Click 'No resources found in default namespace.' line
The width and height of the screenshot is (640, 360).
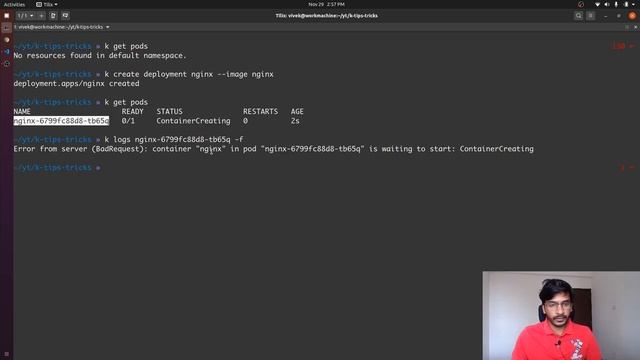point(100,56)
